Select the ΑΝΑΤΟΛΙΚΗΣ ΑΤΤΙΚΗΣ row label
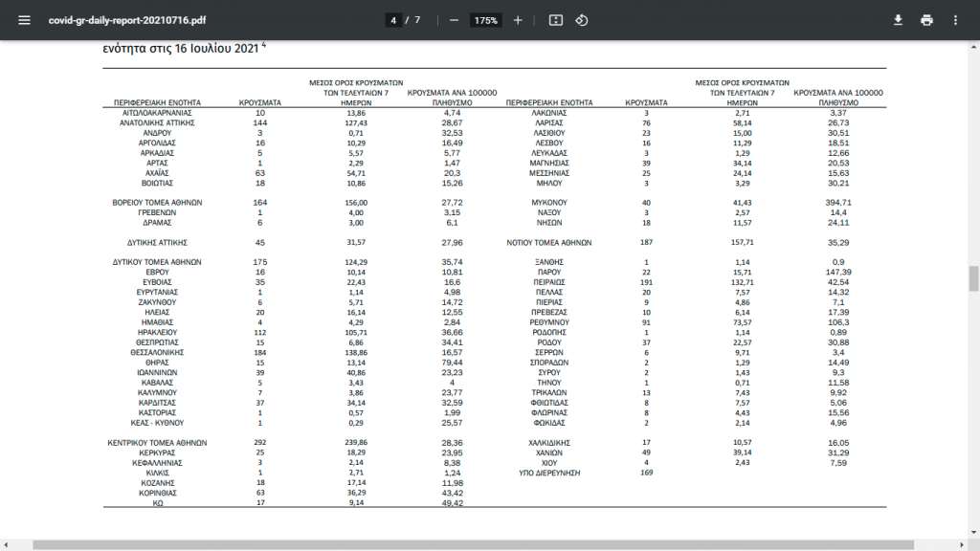 [x=157, y=123]
